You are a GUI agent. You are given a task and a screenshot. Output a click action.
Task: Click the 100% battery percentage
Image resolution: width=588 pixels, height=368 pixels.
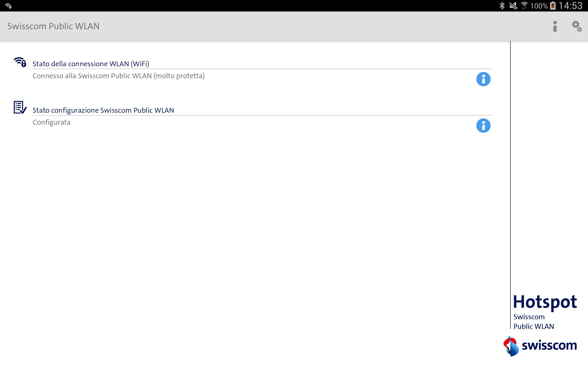[539, 6]
